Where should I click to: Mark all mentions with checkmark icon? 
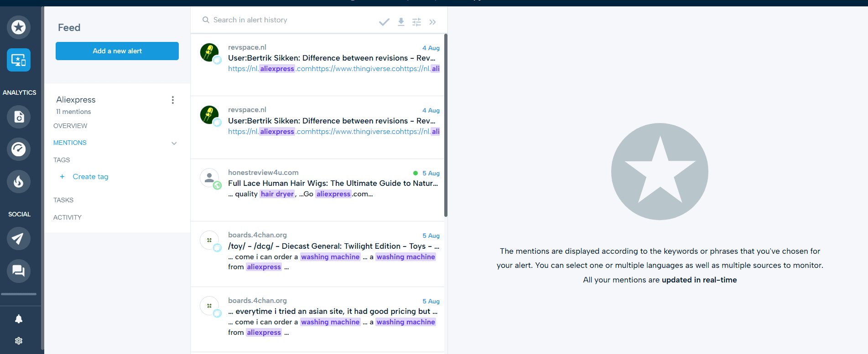tap(384, 22)
